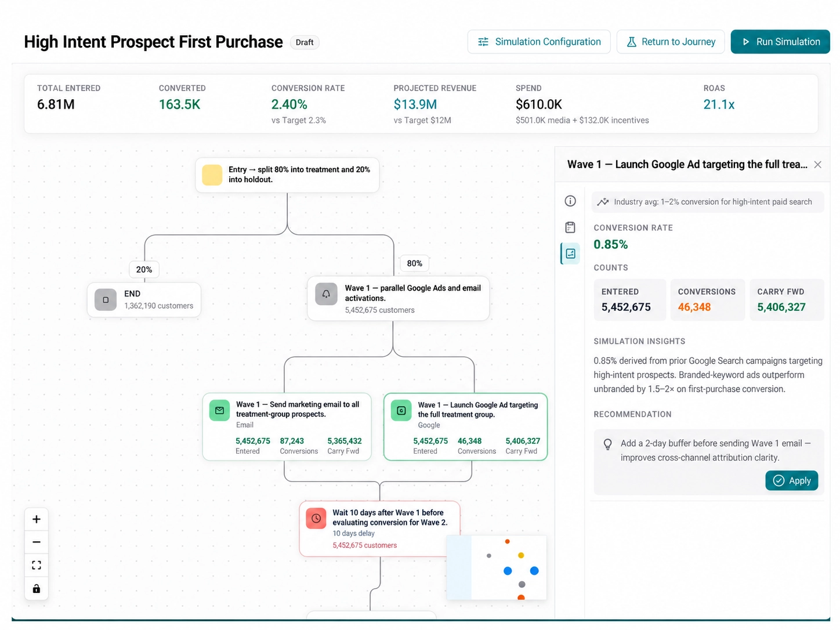Fit the journey canvas to view
Image resolution: width=840 pixels, height=630 pixels.
click(x=36, y=566)
